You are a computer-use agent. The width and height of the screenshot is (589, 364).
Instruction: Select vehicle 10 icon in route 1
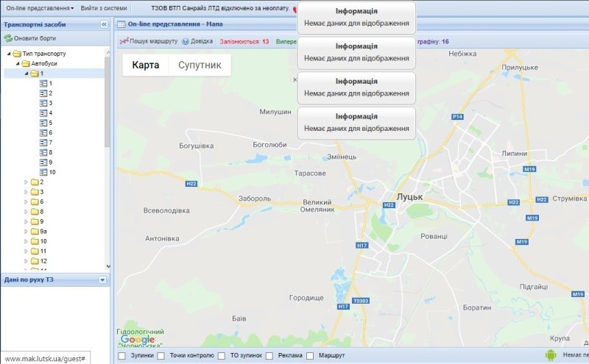click(43, 172)
